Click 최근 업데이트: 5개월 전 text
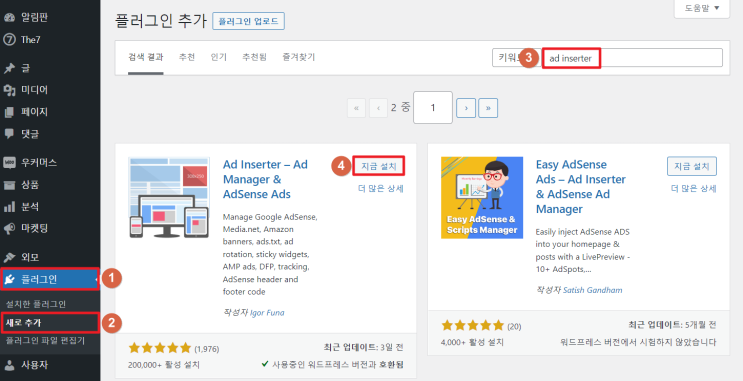Screen dimensions: 743x381 [x=672, y=325]
